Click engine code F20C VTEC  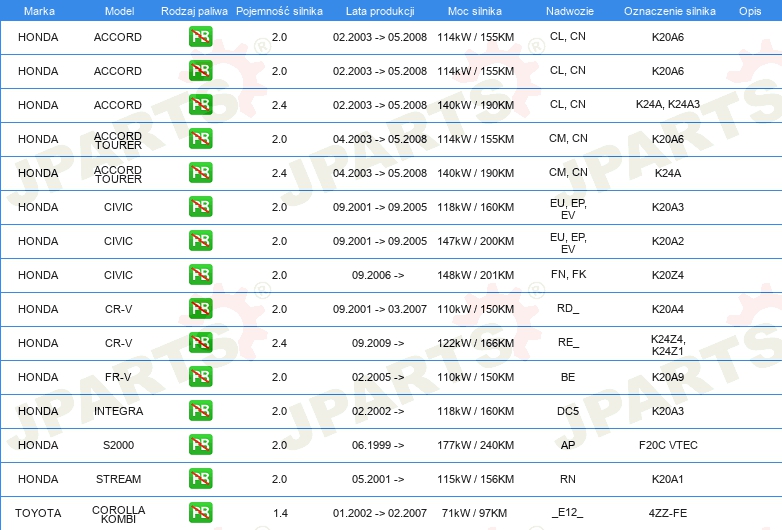[x=668, y=445]
